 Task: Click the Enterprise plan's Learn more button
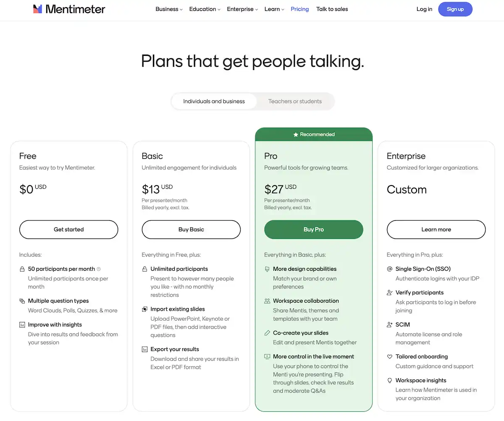[436, 230]
